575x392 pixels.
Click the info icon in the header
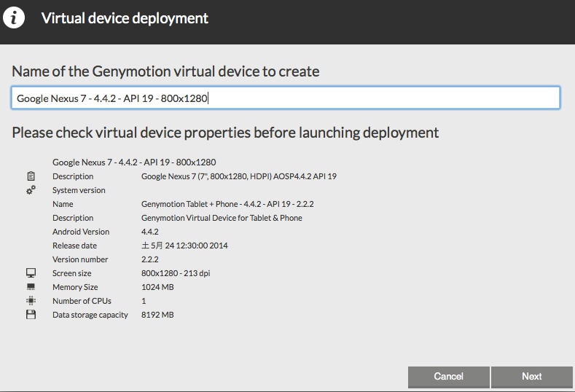tap(14, 17)
